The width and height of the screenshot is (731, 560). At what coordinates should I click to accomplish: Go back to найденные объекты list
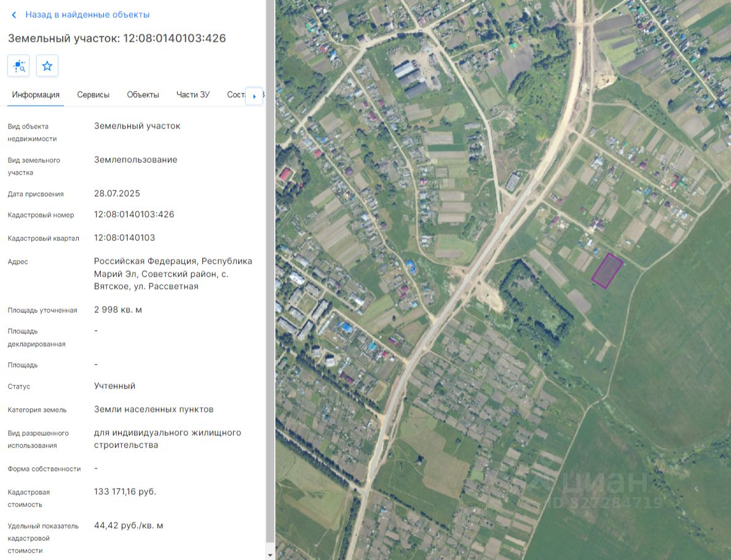pos(87,15)
